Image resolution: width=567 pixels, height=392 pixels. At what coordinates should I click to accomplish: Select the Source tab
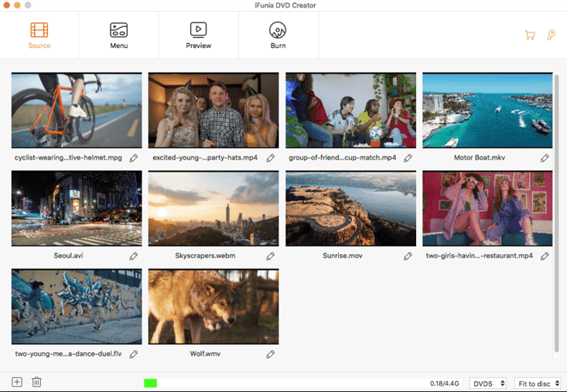click(39, 36)
